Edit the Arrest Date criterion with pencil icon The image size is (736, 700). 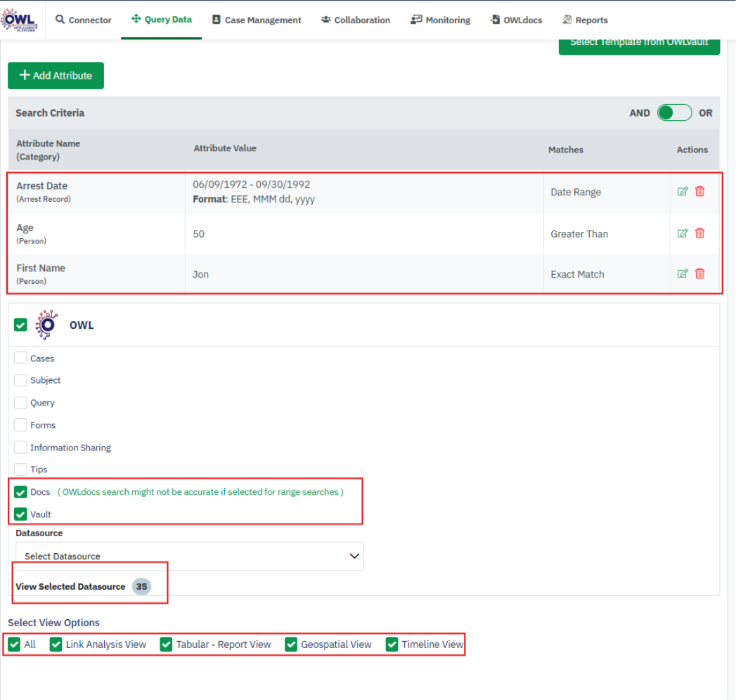(x=683, y=190)
